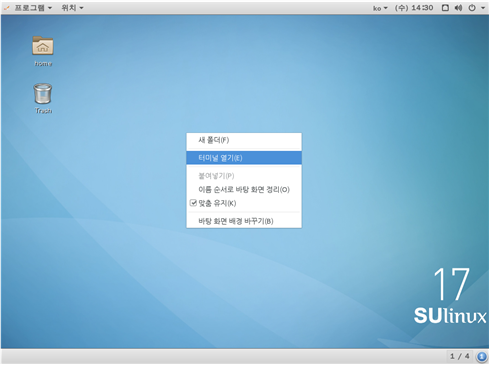The width and height of the screenshot is (489, 368).
Task: Expand the system menu arrow beside the power icon
Action: tap(483, 8)
